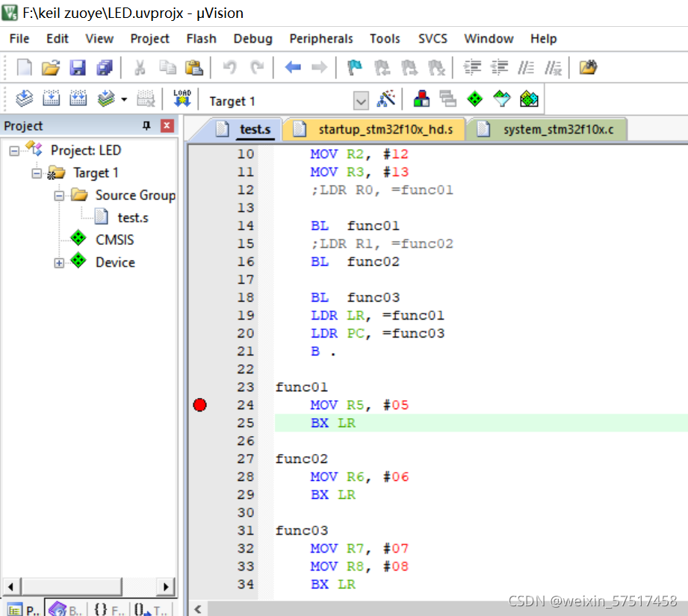The height and width of the screenshot is (616, 688).
Task: Click the Indent selection icon
Action: click(x=473, y=67)
